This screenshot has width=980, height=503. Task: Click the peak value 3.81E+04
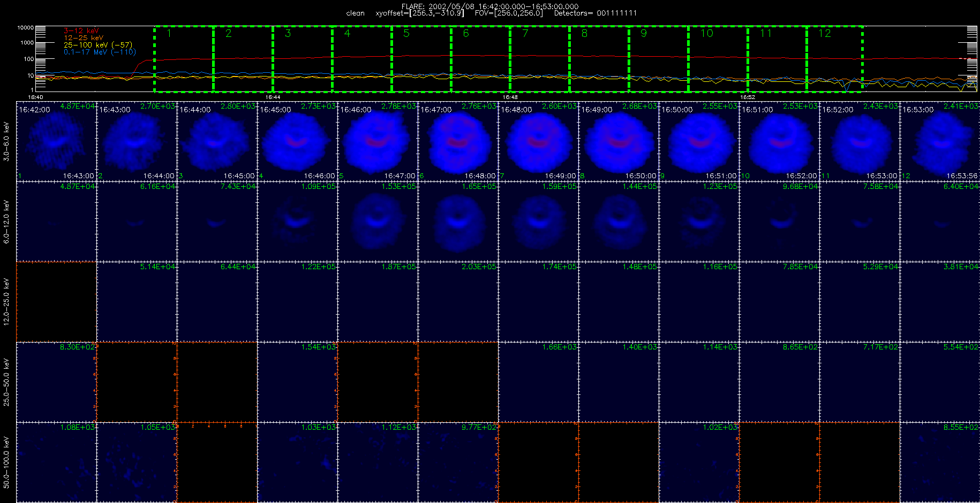pos(961,267)
